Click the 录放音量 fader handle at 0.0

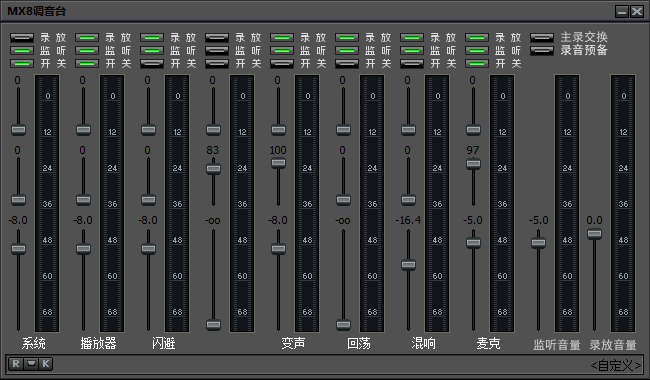594,234
